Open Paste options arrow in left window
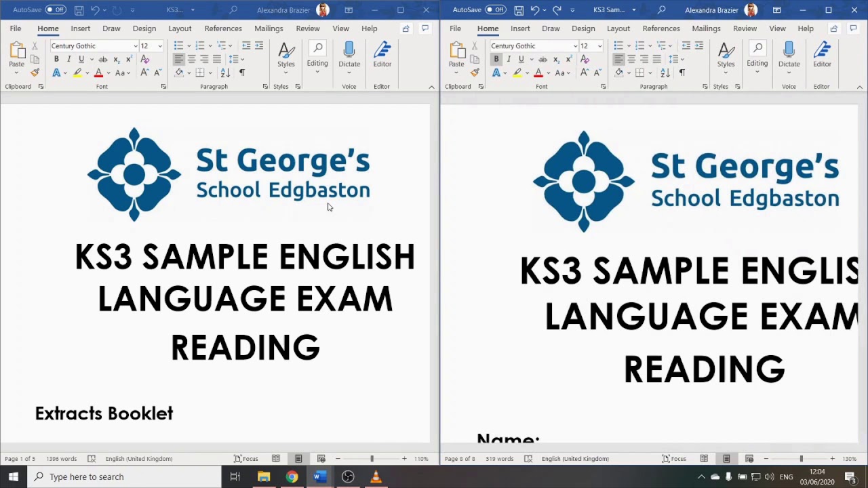 pyautogui.click(x=16, y=72)
